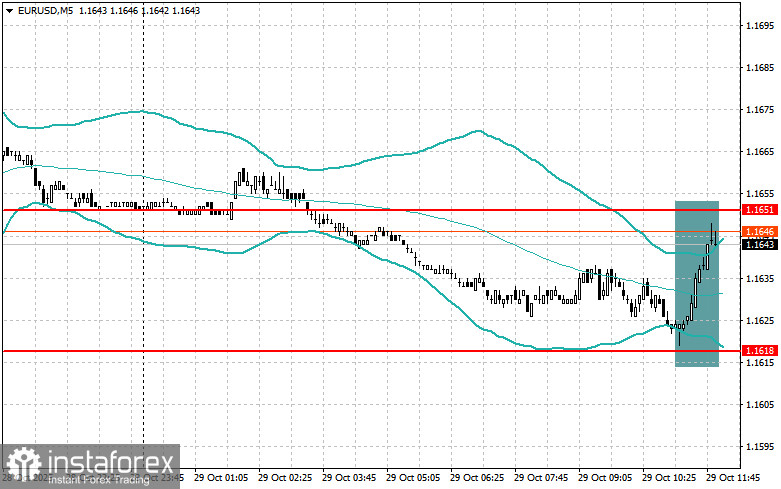Click the 1.1695 price axis value

[x=761, y=25]
